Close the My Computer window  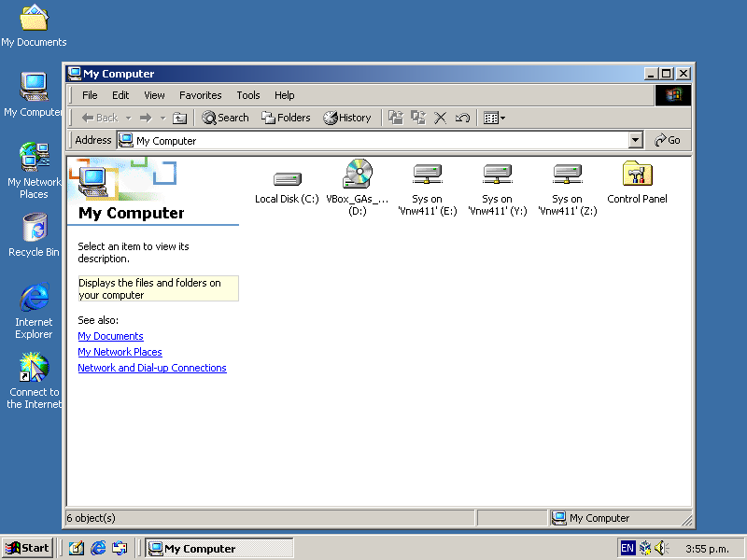(x=684, y=74)
